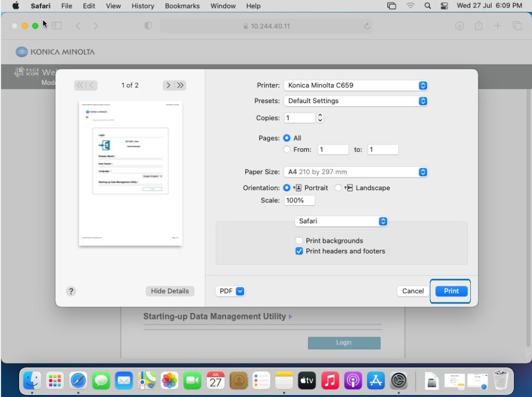This screenshot has height=397, width=532.
Task: Jump to the last preview page
Action: click(x=181, y=85)
